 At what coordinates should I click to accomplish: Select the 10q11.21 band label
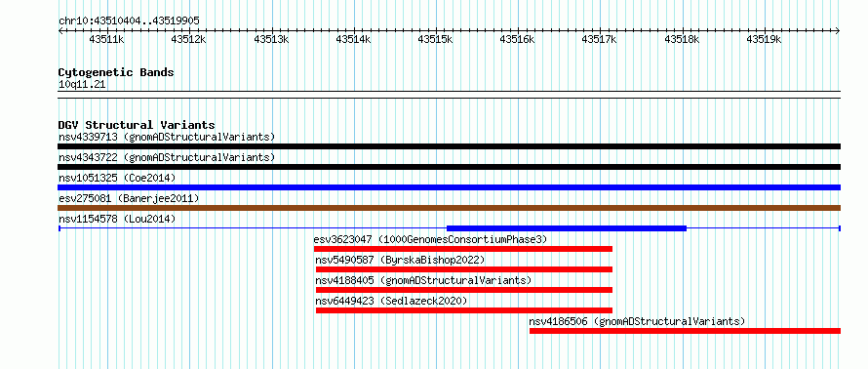(82, 85)
